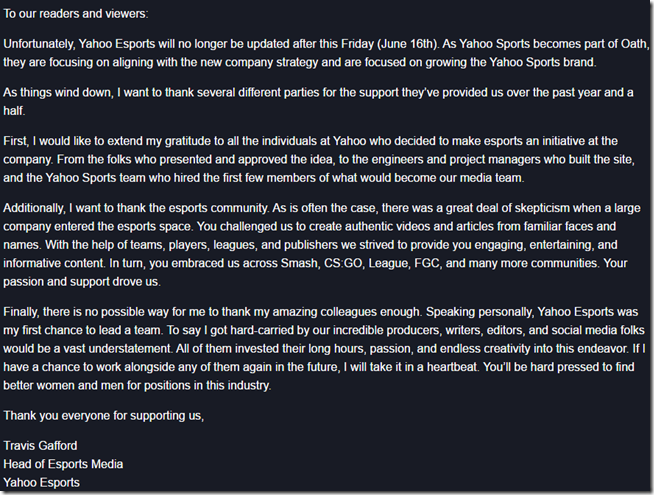Click the title 'Head of Esports Media'
The height and width of the screenshot is (495, 654).
(x=63, y=464)
